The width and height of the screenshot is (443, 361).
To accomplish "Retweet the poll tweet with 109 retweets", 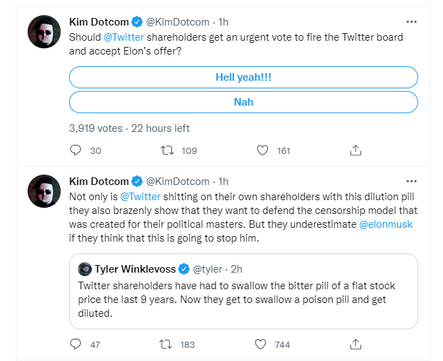I will pos(167,150).
